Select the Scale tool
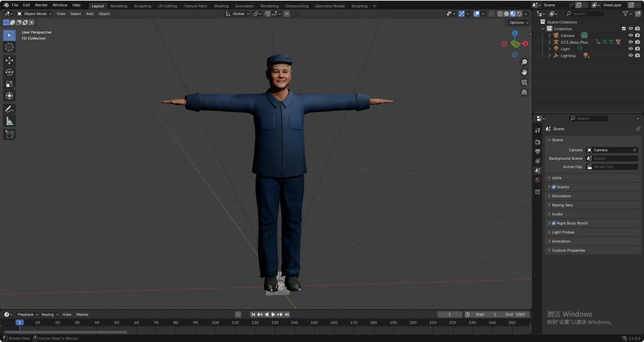This screenshot has height=342, width=644. 9,84
